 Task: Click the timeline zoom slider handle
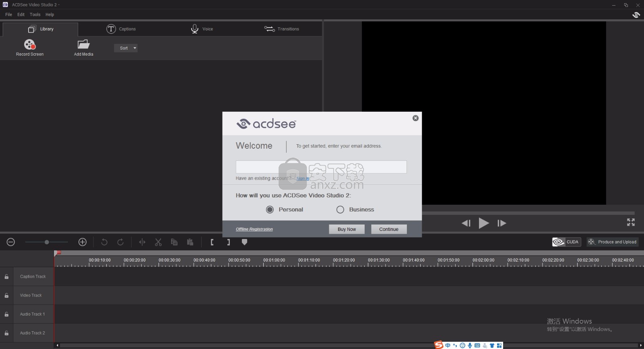pos(47,242)
